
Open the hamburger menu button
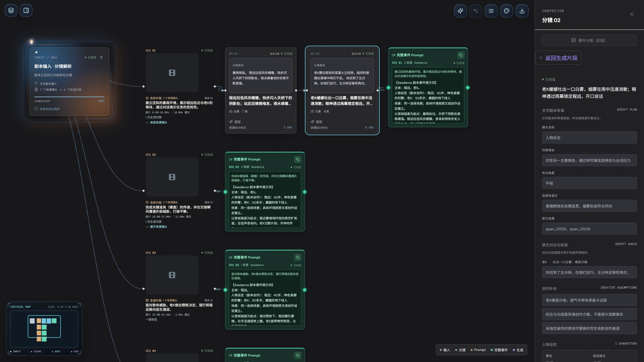[x=491, y=11]
